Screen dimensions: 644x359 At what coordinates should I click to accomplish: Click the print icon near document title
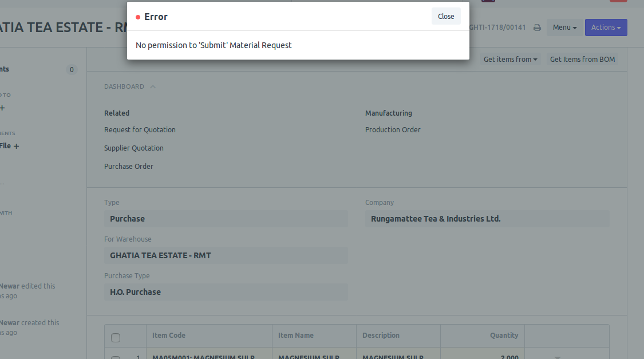pyautogui.click(x=536, y=27)
